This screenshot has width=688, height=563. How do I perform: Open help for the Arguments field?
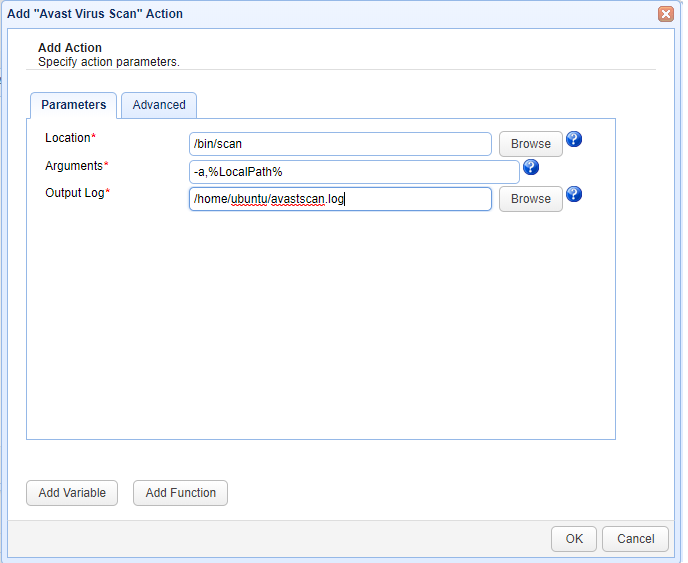tap(530, 167)
